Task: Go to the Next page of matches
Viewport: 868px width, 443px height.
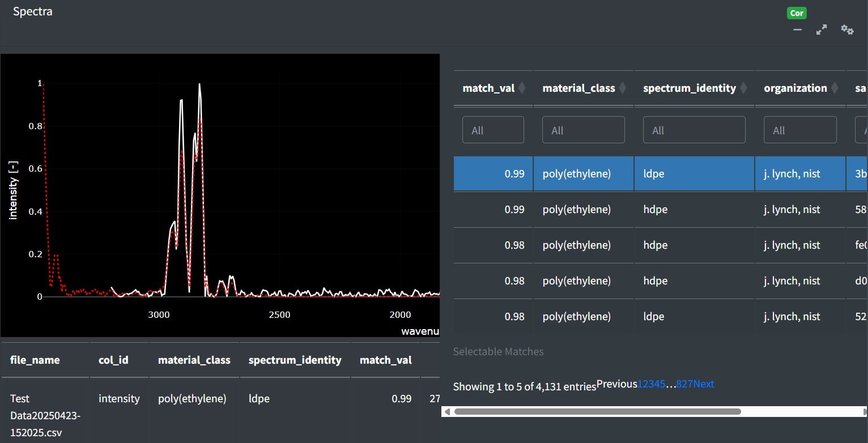Action: click(x=704, y=384)
